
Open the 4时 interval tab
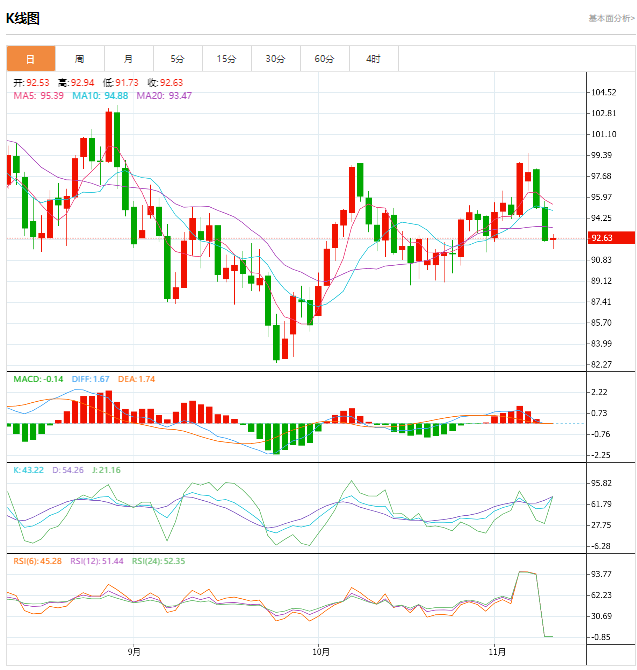[x=374, y=59]
